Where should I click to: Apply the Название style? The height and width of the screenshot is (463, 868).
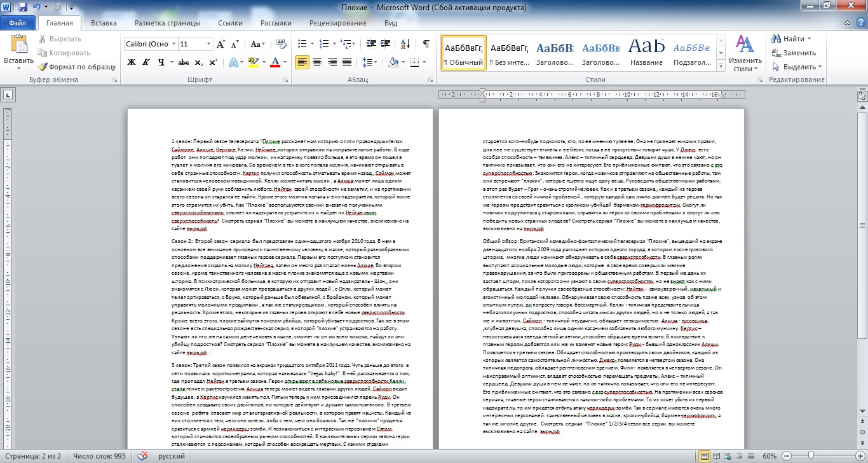point(646,53)
